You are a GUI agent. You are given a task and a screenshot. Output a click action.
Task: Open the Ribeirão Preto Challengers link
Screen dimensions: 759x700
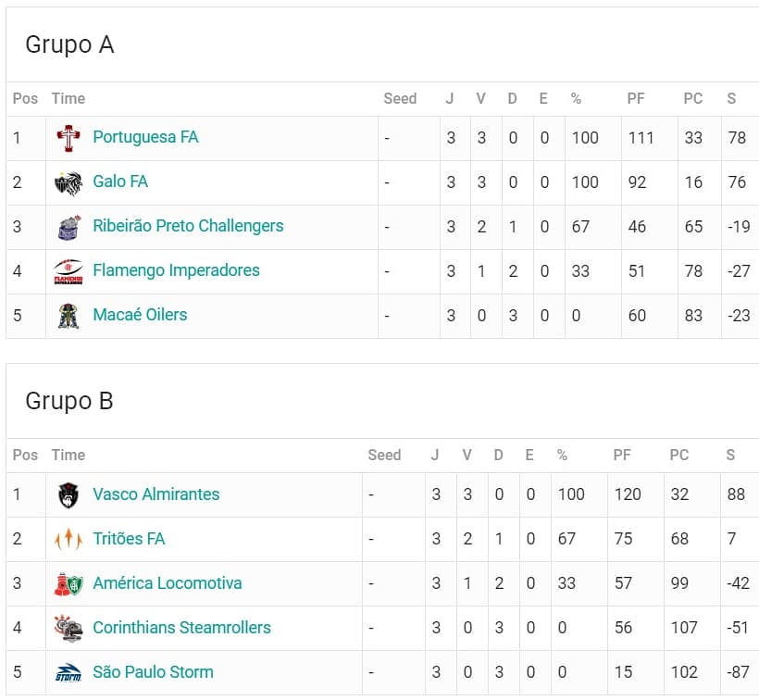(188, 226)
